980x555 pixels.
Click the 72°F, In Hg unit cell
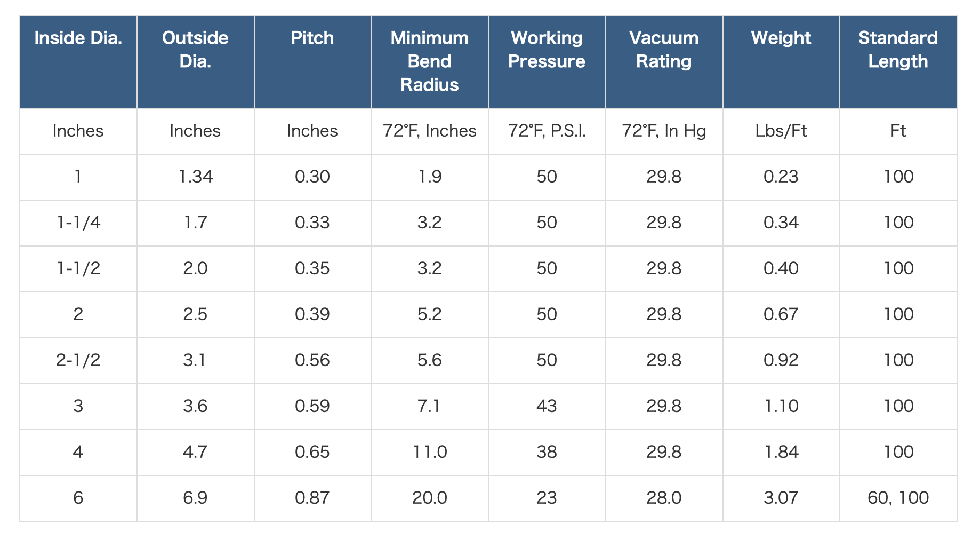(x=664, y=131)
